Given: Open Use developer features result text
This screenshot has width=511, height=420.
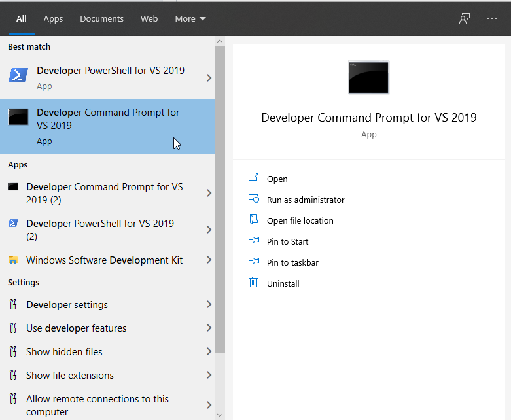Looking at the screenshot, I should (77, 328).
